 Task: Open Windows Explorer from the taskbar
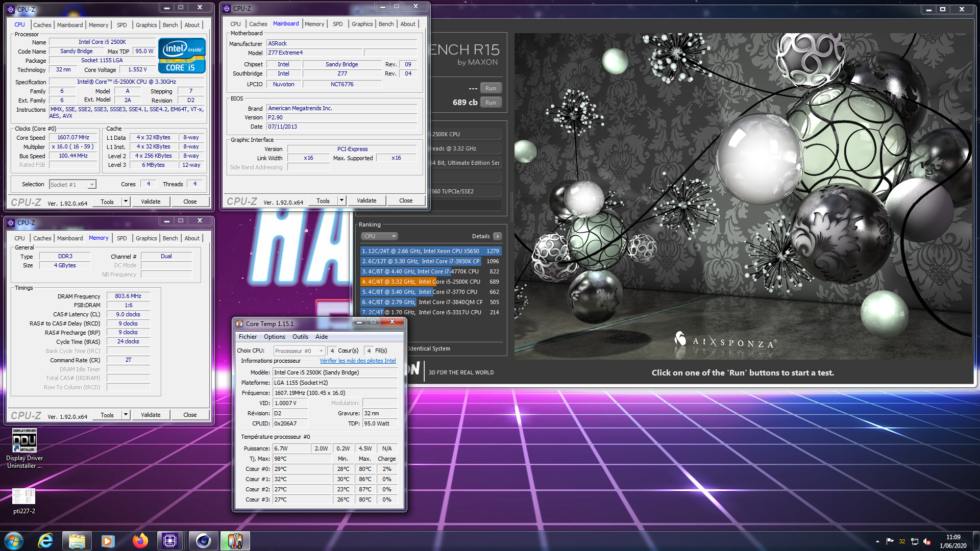(x=77, y=540)
